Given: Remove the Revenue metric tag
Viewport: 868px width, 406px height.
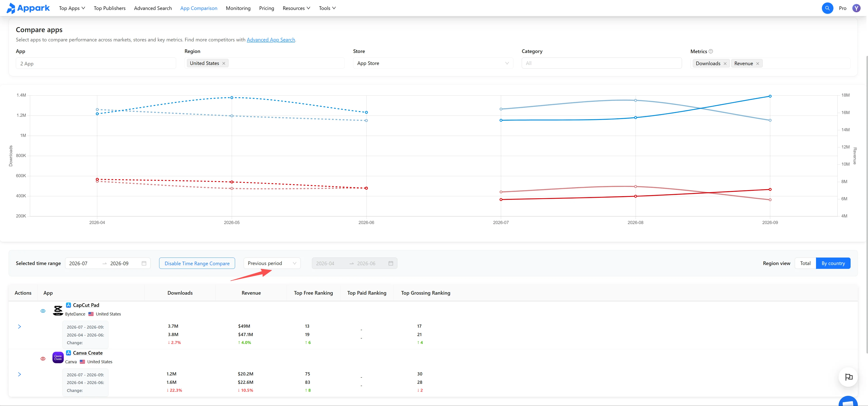Looking at the screenshot, I should click(757, 63).
